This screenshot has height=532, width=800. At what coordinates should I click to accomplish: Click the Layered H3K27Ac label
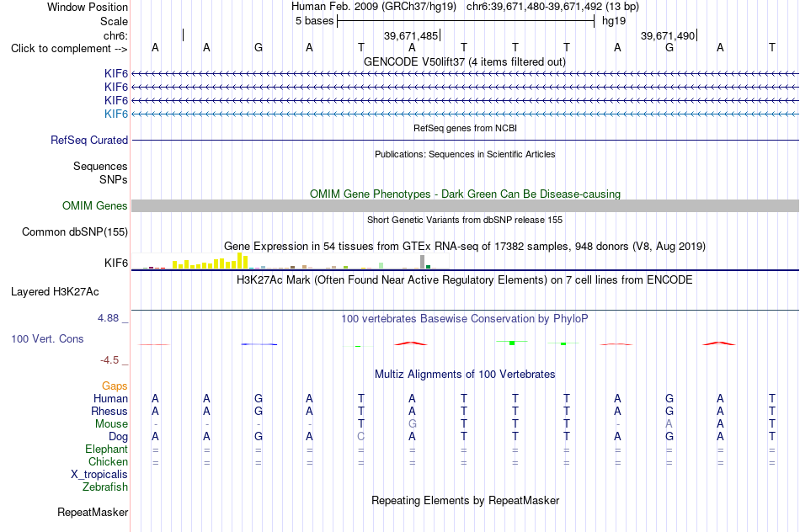pyautogui.click(x=55, y=292)
